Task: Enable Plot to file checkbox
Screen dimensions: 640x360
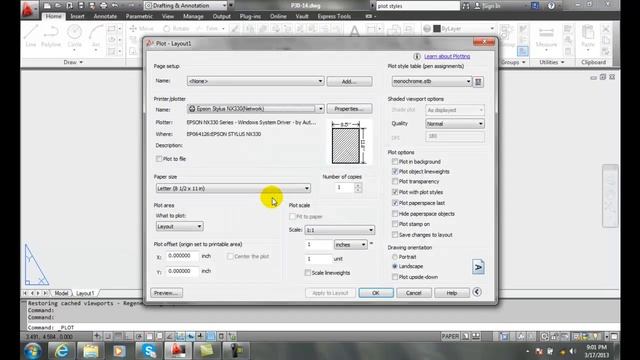Action: [x=159, y=159]
